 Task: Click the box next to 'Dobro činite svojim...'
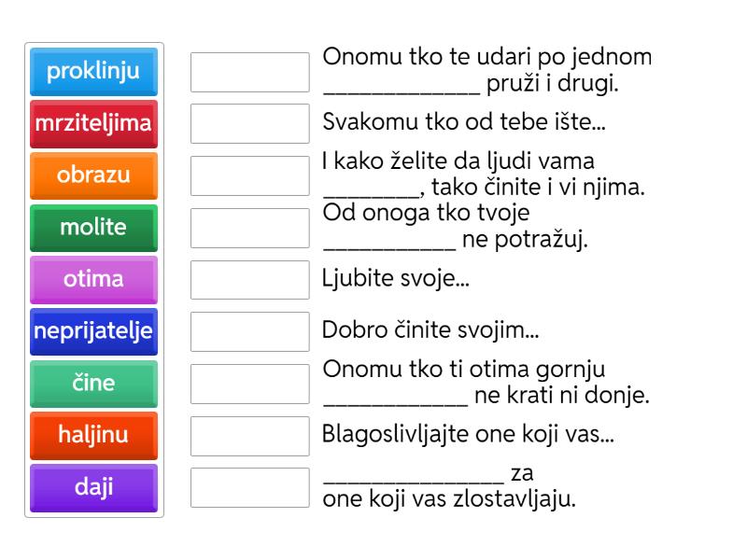[x=250, y=332]
